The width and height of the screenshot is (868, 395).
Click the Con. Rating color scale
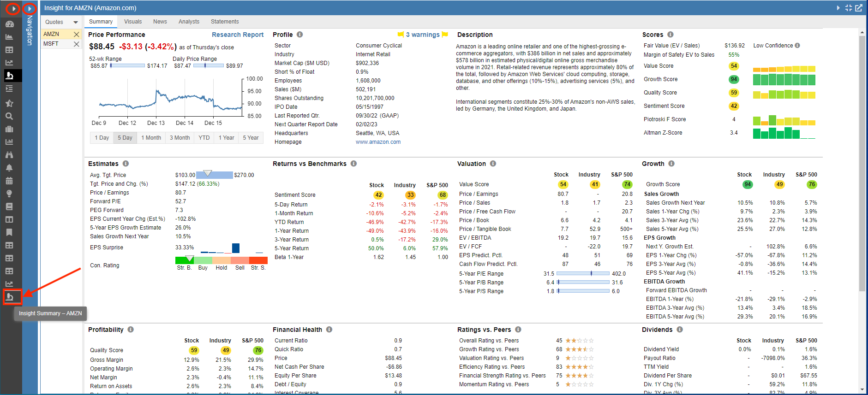click(x=221, y=260)
